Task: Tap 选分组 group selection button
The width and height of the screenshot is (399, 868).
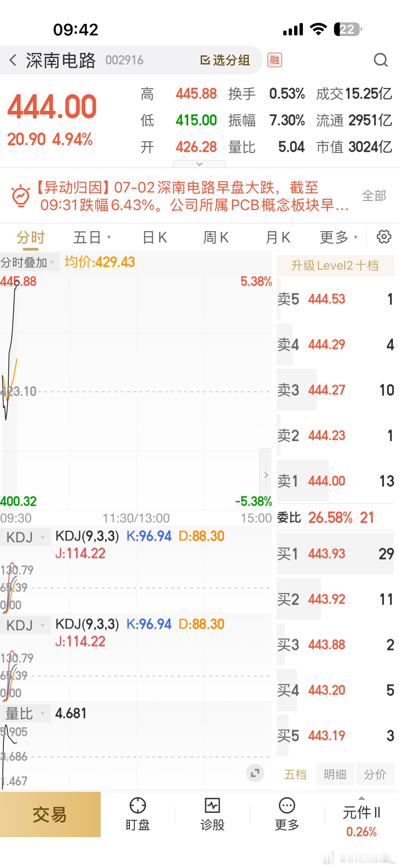Action: click(225, 60)
